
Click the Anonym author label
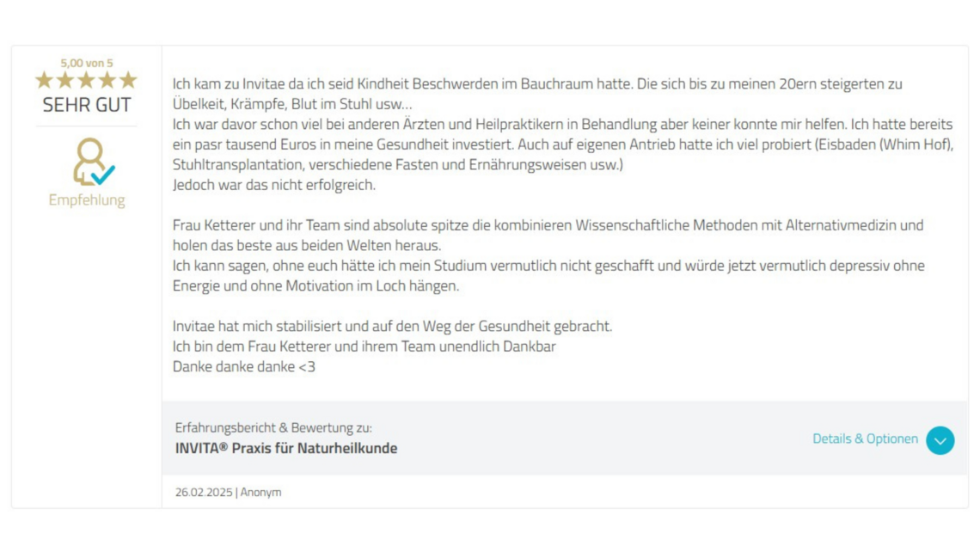(261, 493)
